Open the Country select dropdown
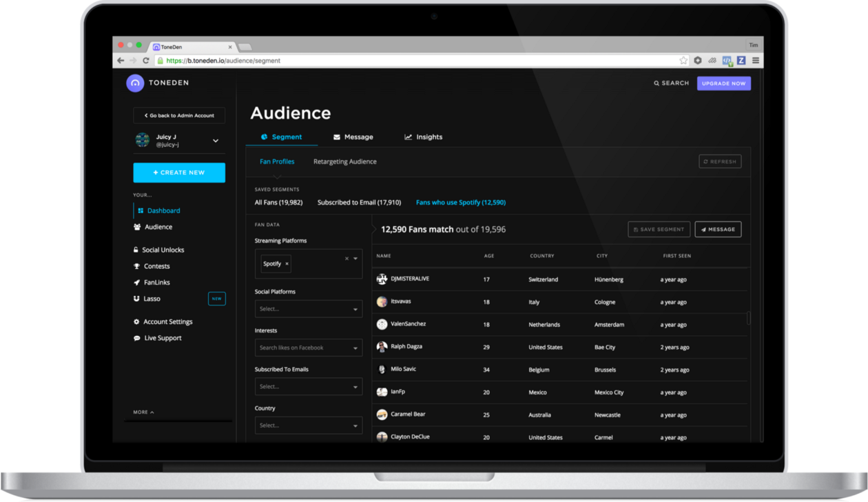Screen dimensions: 868x502 (309, 425)
